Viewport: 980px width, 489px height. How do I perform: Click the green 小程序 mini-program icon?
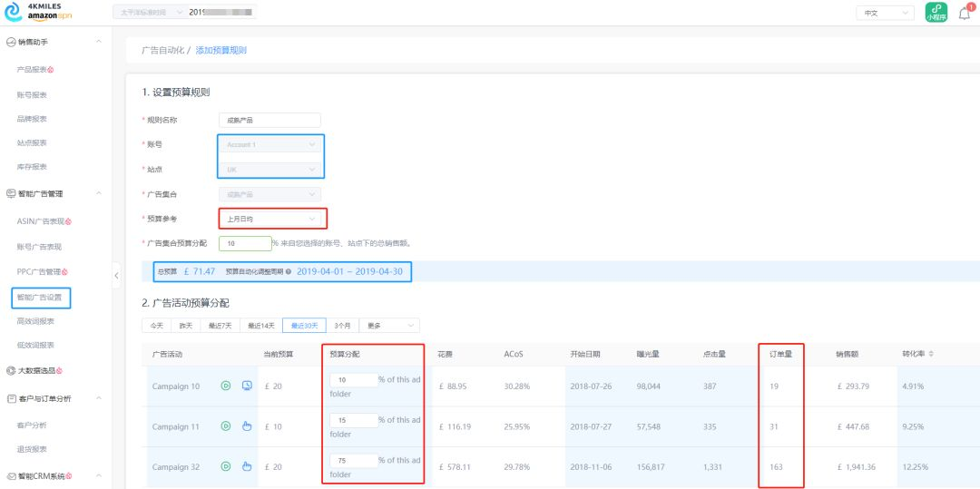[936, 13]
